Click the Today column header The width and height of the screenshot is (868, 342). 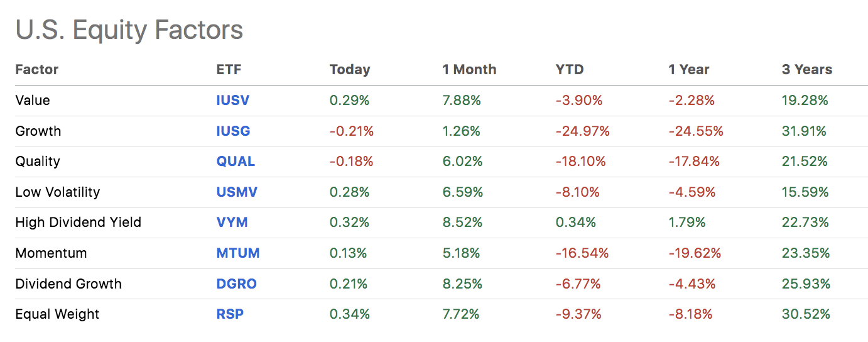[350, 70]
